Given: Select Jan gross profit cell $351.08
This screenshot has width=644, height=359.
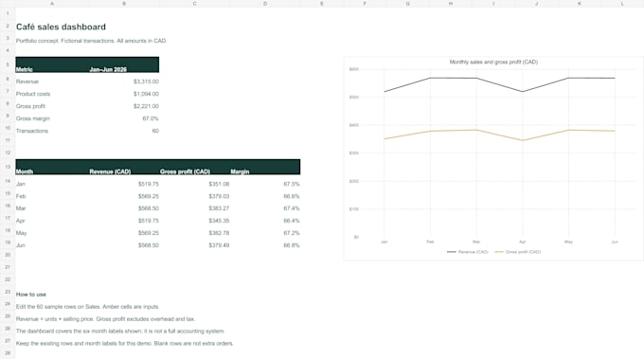Looking at the screenshot, I should pos(219,184).
